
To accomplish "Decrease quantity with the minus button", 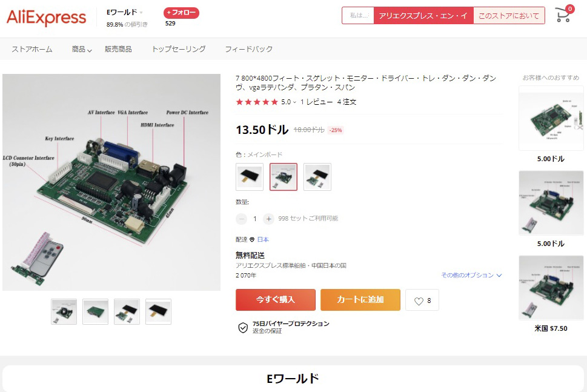I will [x=242, y=219].
